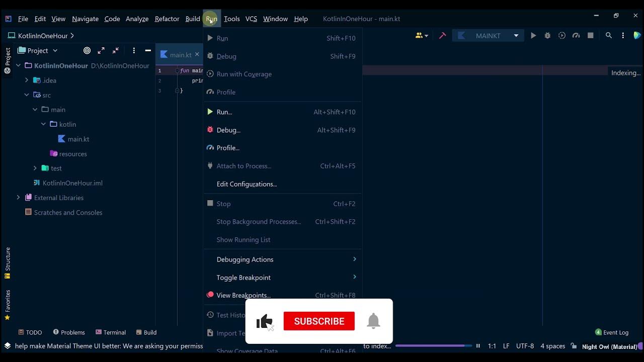
Task: Open Favorites side tool window
Action: tap(8, 305)
